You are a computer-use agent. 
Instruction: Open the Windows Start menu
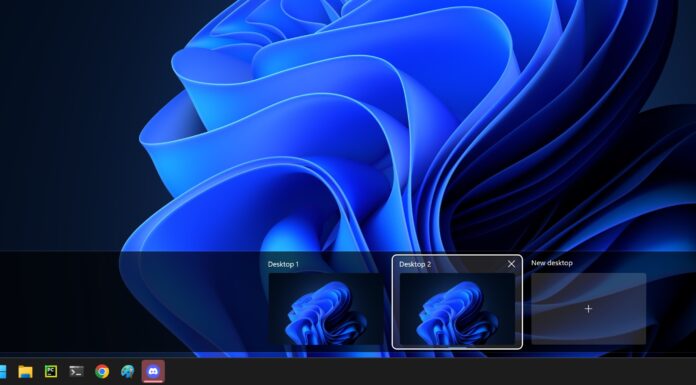click(3, 371)
